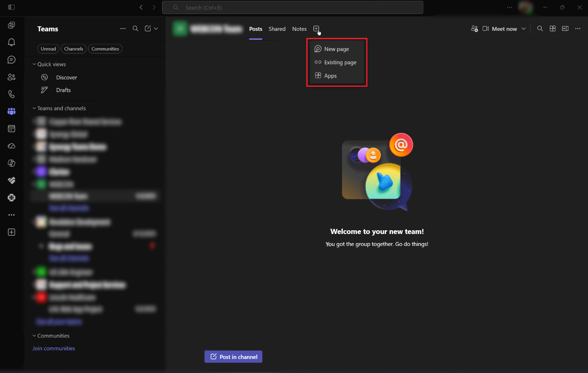Open the Activity bell icon
This screenshot has height=373, width=588.
[12, 42]
